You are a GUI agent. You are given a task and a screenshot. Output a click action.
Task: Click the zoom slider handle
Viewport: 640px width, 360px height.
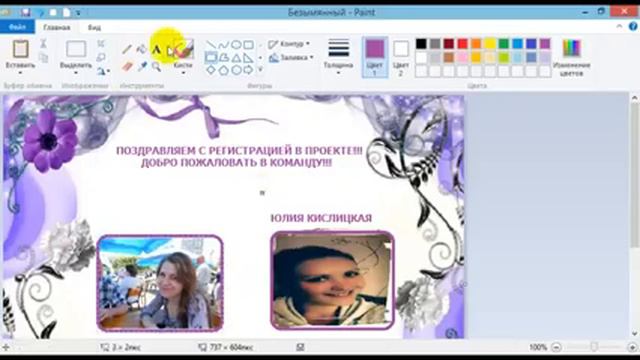pos(594,347)
